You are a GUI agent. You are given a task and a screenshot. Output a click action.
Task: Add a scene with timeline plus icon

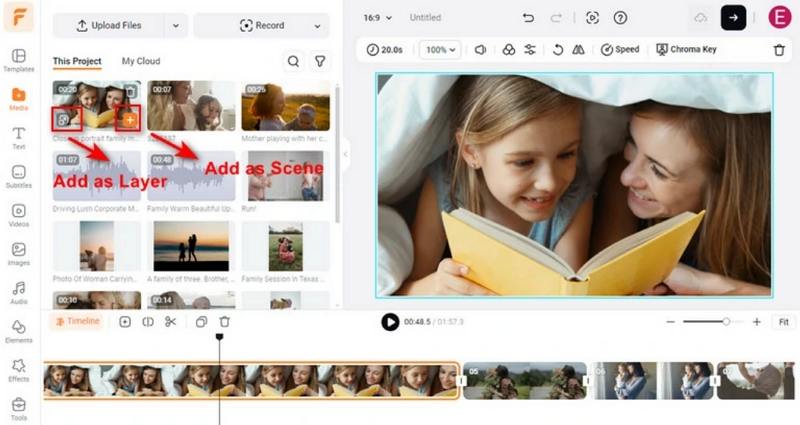click(125, 321)
